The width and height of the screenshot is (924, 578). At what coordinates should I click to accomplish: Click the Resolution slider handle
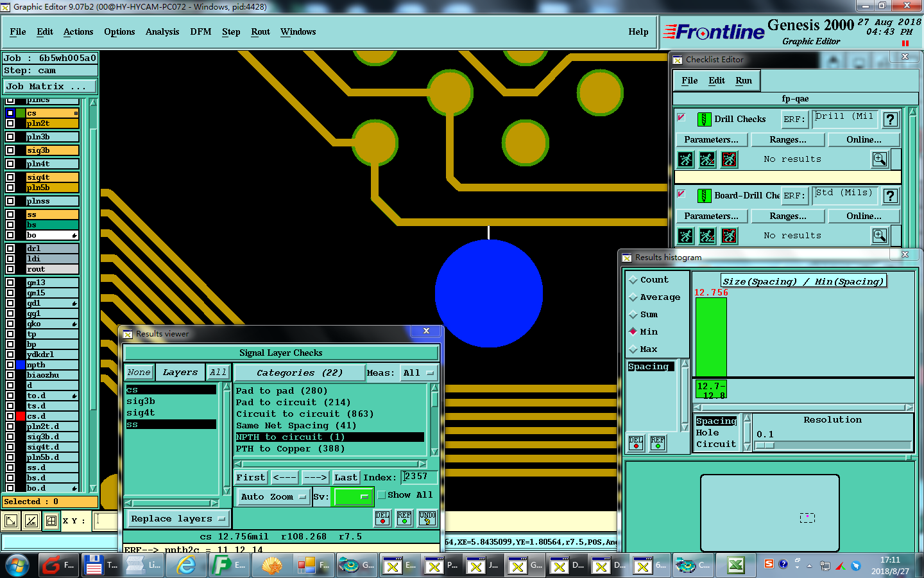765,446
